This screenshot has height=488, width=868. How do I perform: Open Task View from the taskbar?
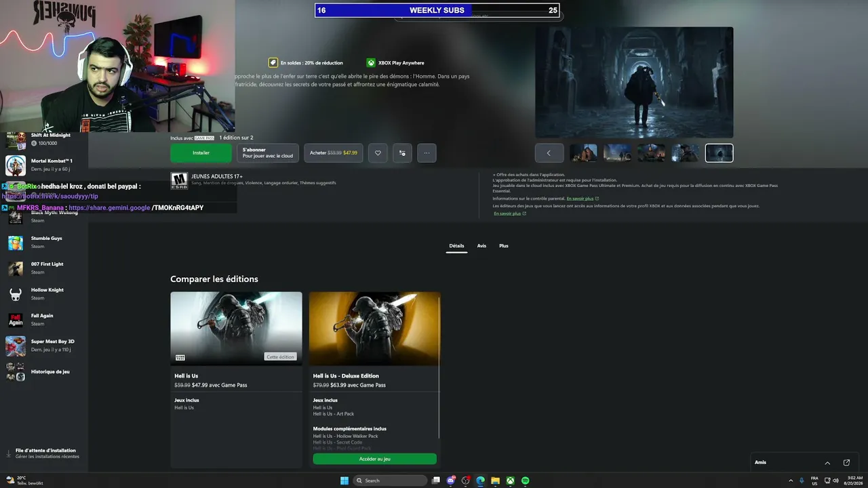[436, 481]
